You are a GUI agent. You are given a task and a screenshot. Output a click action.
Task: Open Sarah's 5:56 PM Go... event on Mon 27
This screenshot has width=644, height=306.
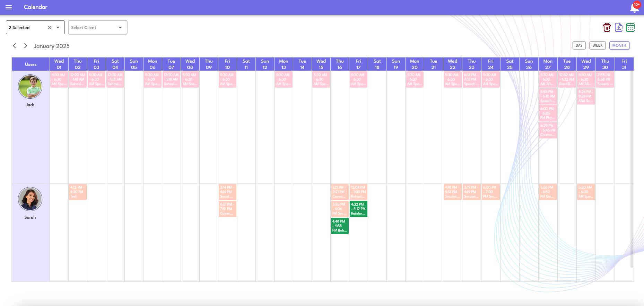[548, 192]
